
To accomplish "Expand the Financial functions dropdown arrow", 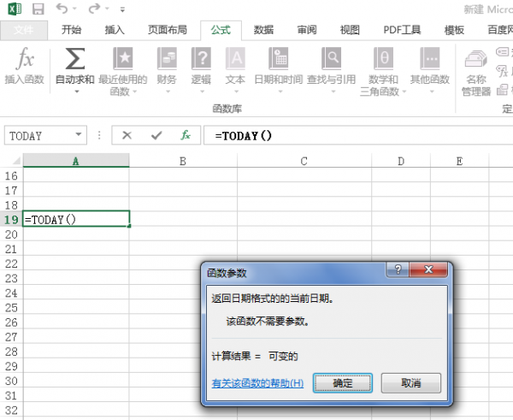I will coord(168,92).
